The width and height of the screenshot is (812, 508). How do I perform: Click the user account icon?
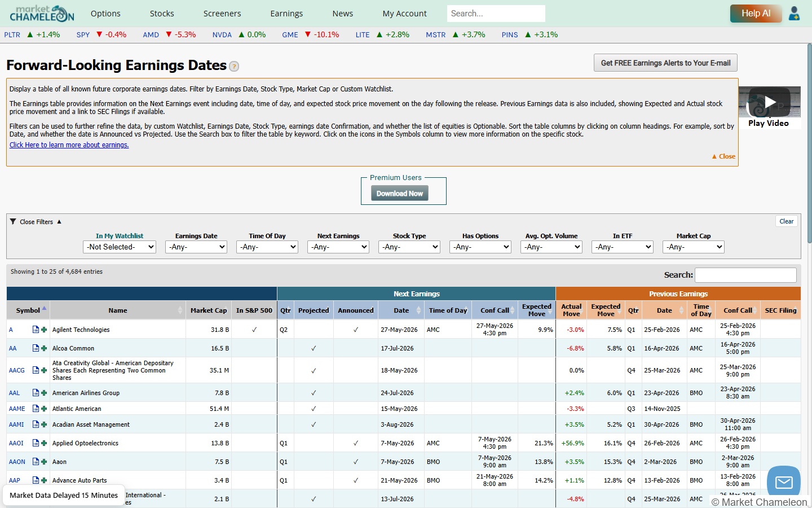(x=795, y=14)
